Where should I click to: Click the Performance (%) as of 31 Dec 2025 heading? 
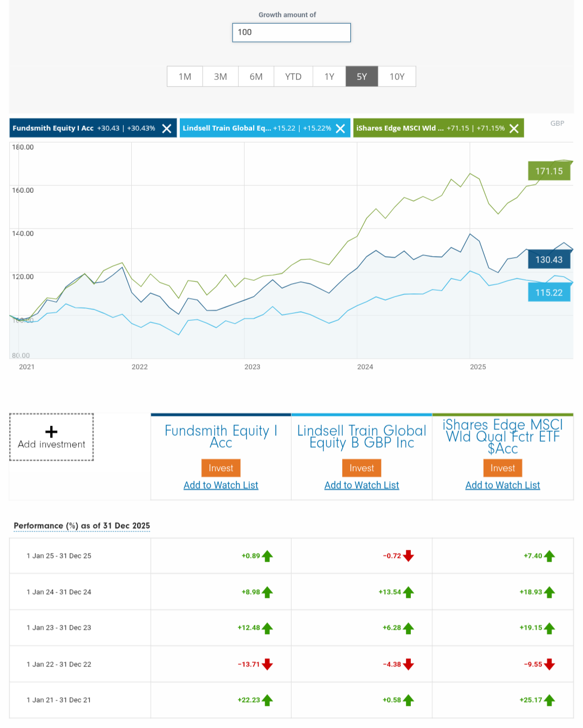coord(82,526)
